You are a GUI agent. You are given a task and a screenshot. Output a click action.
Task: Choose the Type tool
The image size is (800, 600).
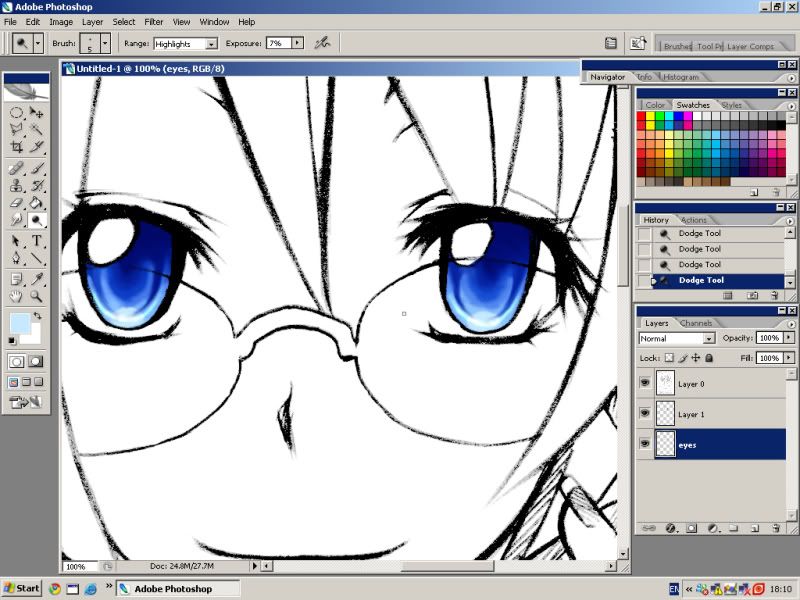click(x=36, y=241)
